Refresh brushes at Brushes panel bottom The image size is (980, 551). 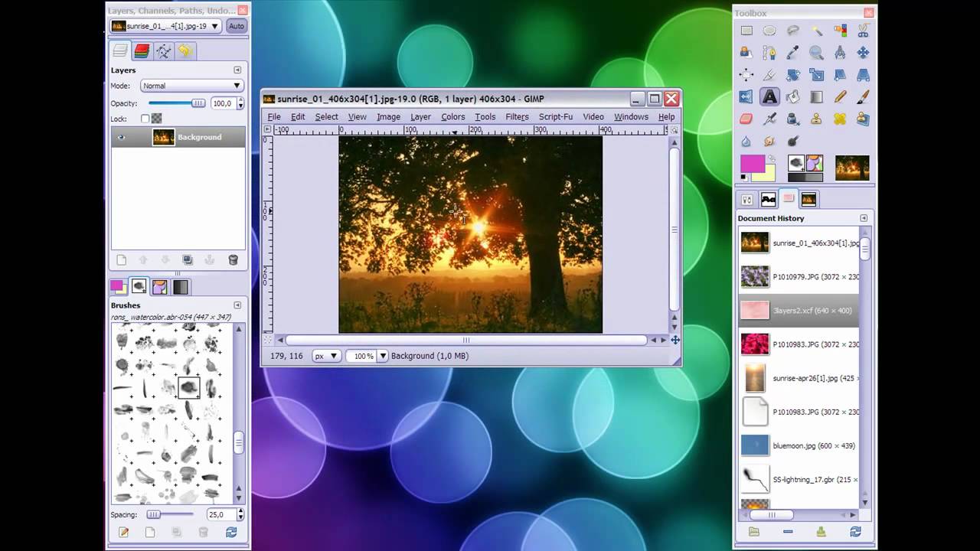tap(231, 532)
